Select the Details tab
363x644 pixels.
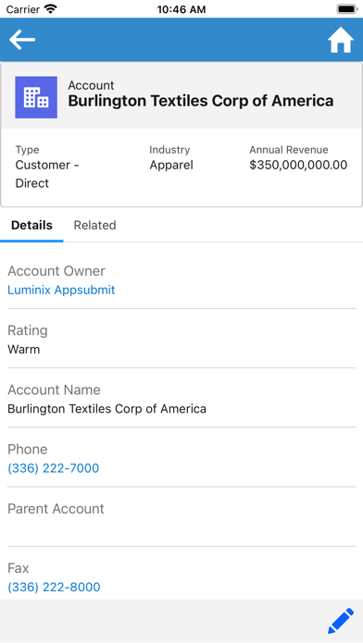coord(31,225)
